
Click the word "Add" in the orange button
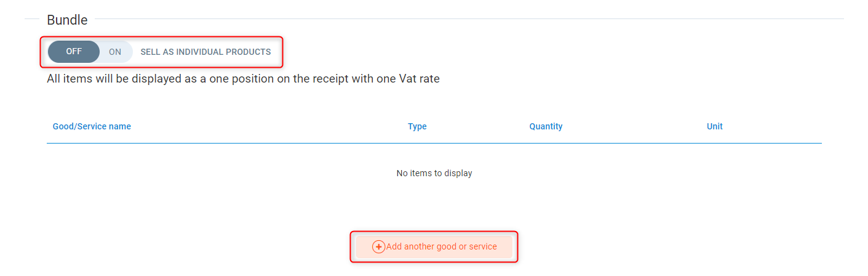click(x=394, y=246)
